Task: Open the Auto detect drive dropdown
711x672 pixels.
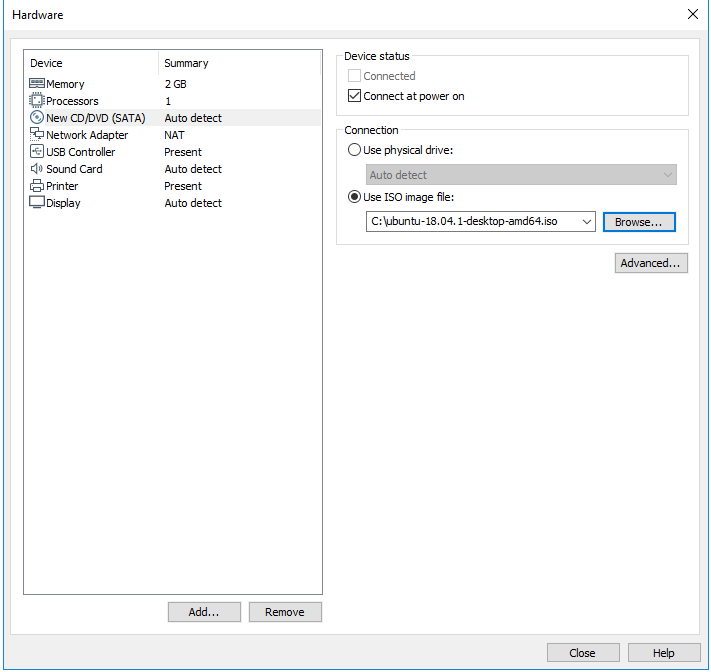Action: click(521, 175)
